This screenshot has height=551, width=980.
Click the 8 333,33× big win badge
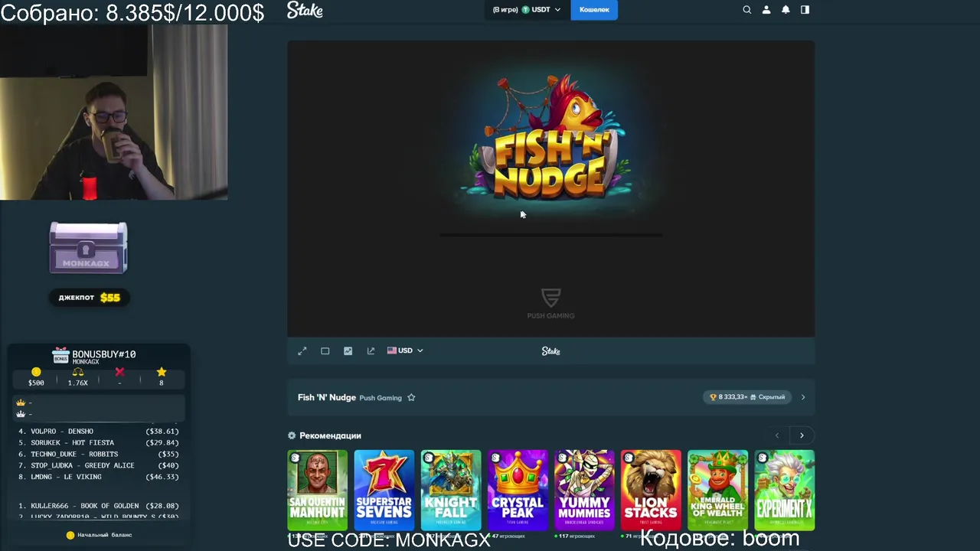(x=747, y=397)
